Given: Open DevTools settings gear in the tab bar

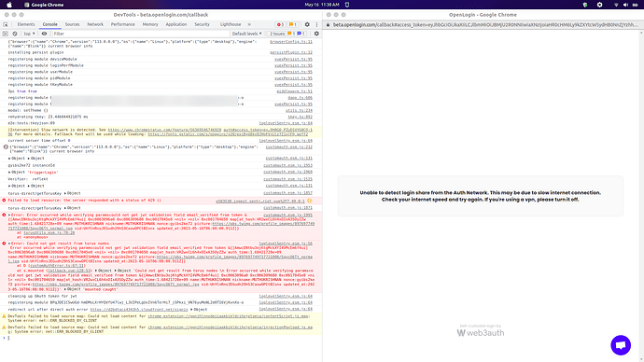Looking at the screenshot, I should (307, 24).
